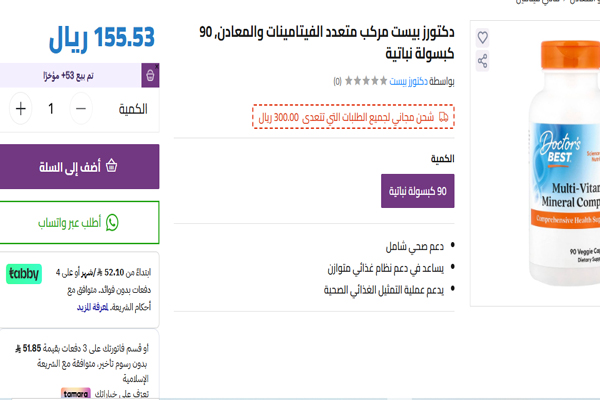Viewport: 600px width, 400px height.
Task: Open the دكتورز بيست brand link
Action: pos(411,80)
